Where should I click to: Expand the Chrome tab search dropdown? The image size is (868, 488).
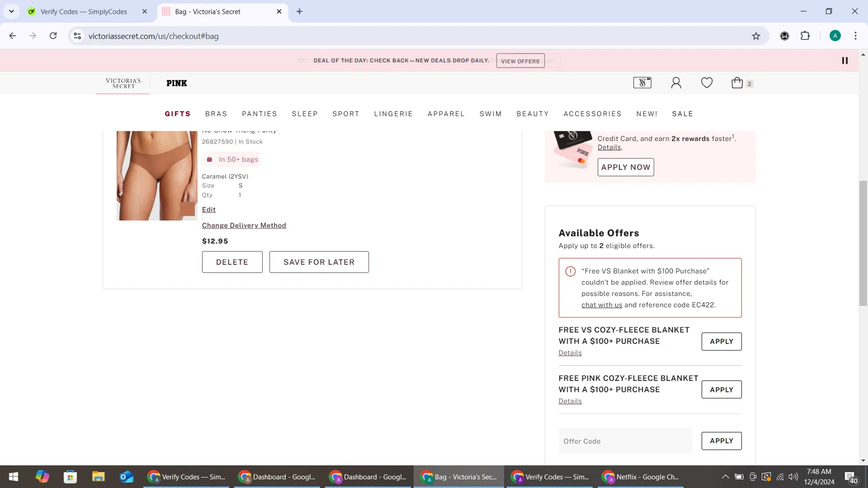pos(12,12)
